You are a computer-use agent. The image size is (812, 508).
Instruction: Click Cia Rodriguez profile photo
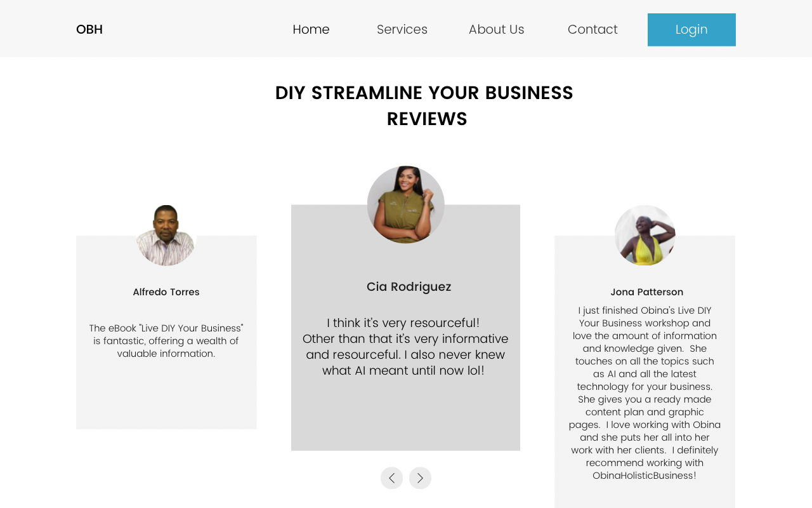click(x=406, y=204)
